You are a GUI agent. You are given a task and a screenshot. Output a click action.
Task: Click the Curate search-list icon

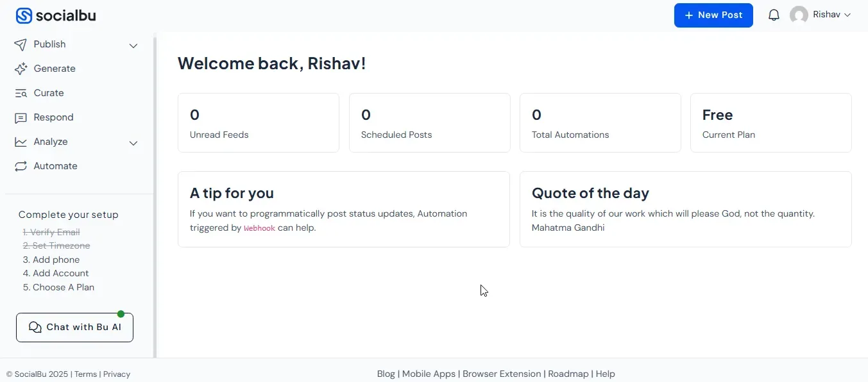click(x=21, y=93)
